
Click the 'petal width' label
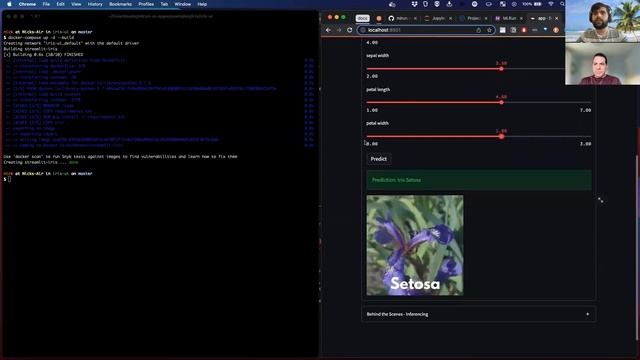(377, 123)
